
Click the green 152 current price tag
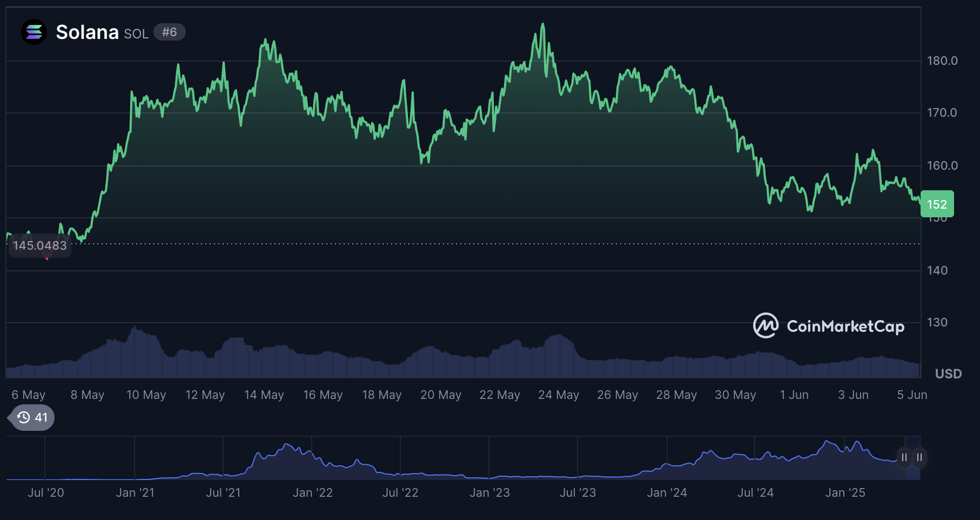click(x=938, y=204)
